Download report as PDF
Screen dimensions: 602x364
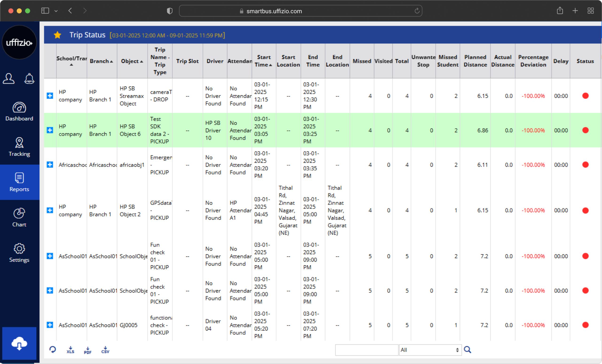[88, 350]
